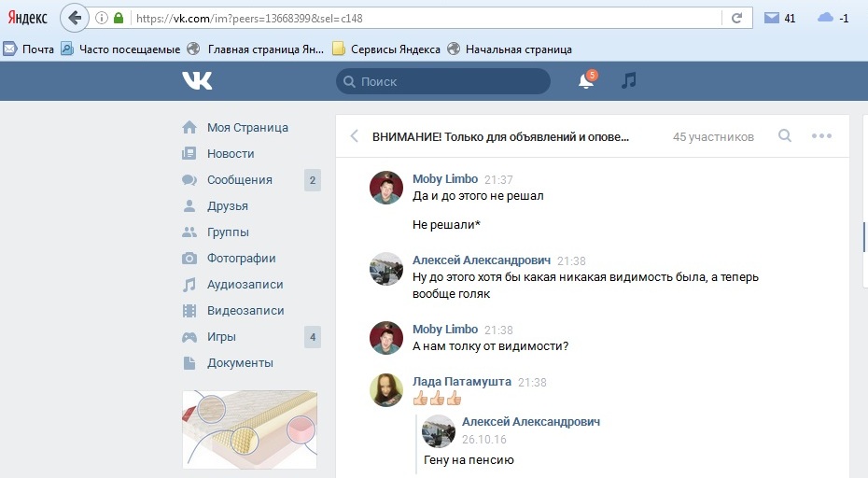Click the Новости newspaper icon

click(189, 153)
